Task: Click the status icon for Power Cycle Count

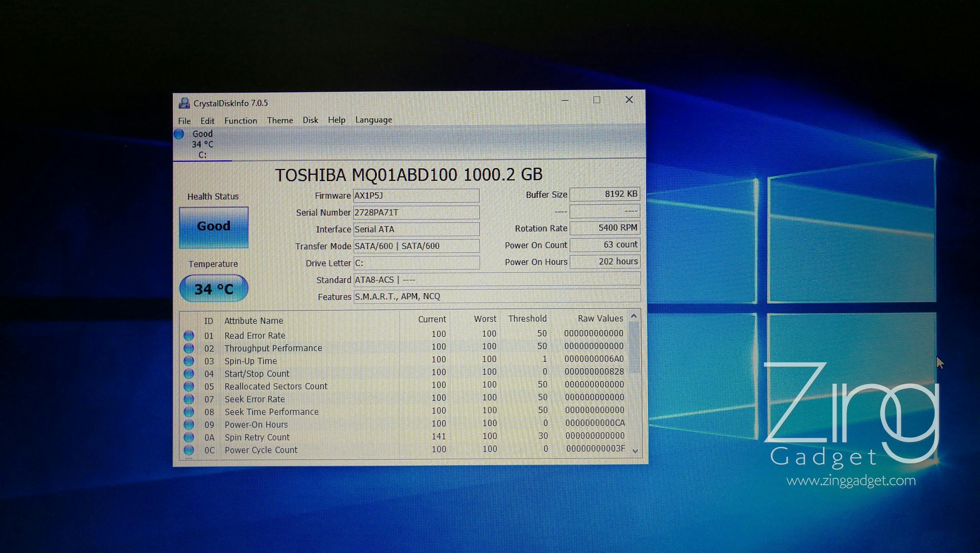Action: 189,450
